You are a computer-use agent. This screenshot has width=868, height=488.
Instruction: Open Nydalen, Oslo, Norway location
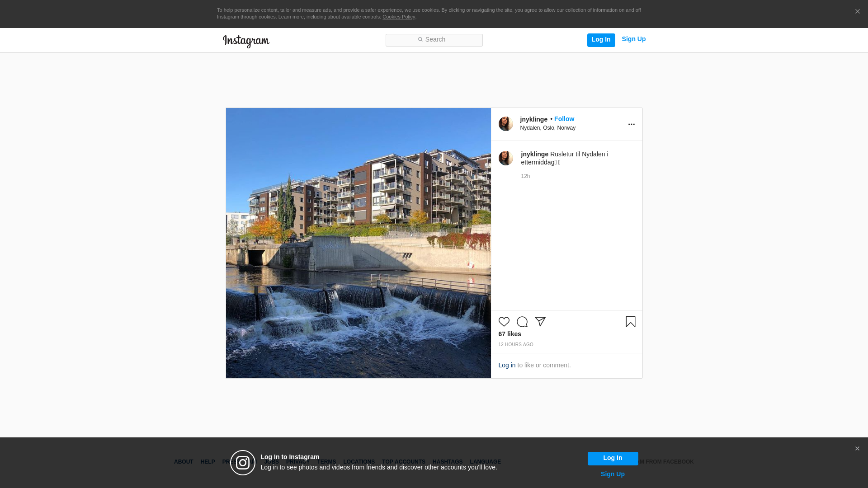click(x=547, y=128)
